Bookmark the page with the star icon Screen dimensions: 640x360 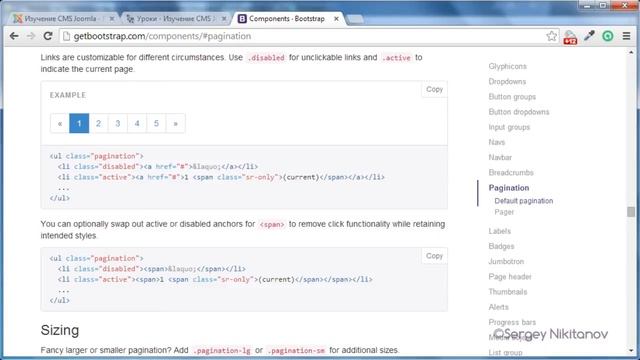point(551,36)
